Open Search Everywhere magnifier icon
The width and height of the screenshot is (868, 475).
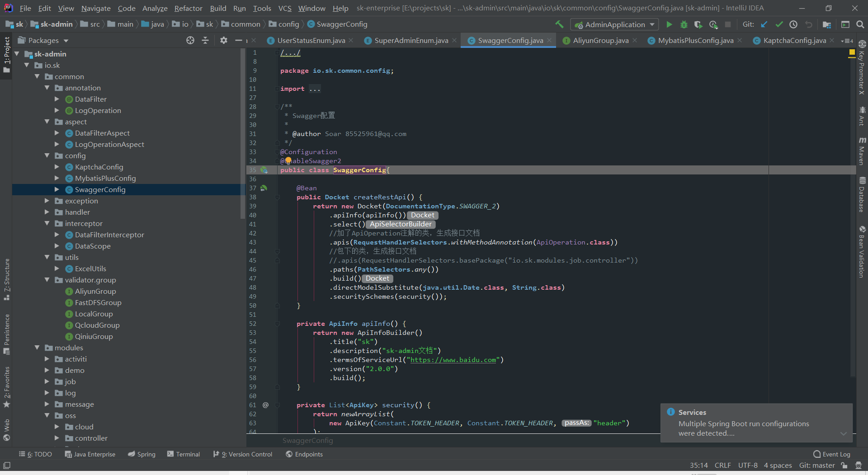pos(860,24)
